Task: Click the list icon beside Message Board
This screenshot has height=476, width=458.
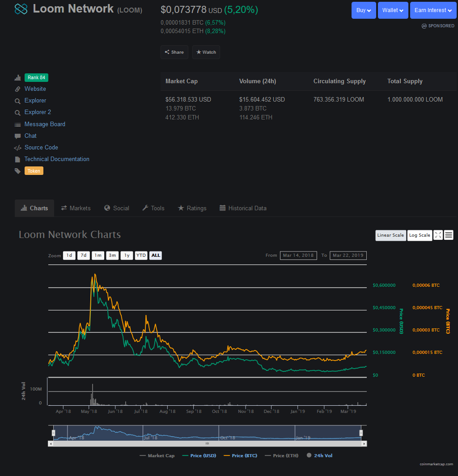Action: coord(17,124)
